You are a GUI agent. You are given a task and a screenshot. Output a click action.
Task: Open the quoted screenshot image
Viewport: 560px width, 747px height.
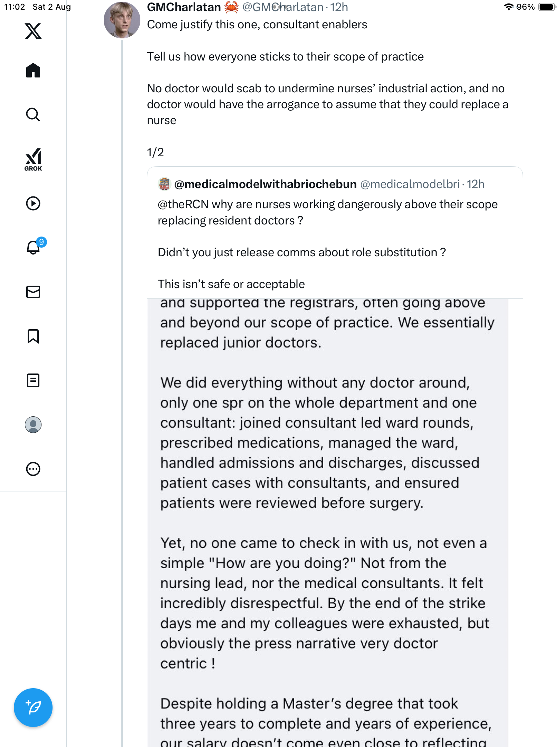click(x=327, y=519)
